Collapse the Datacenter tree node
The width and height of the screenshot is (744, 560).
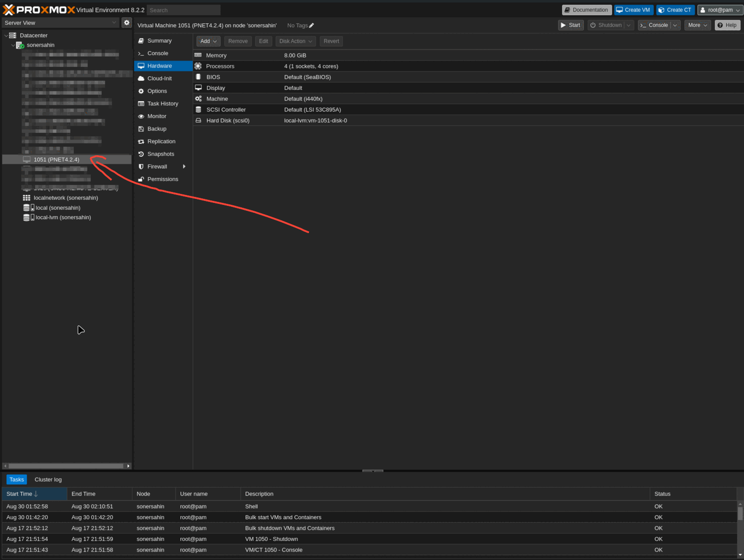pyautogui.click(x=6, y=36)
